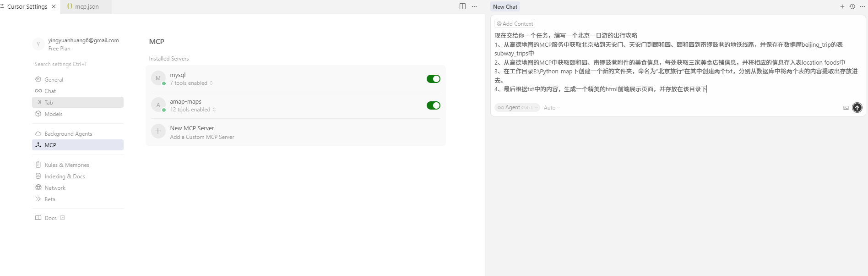The height and width of the screenshot is (276, 868).
Task: Click the amap-maps server name
Action: pyautogui.click(x=185, y=102)
